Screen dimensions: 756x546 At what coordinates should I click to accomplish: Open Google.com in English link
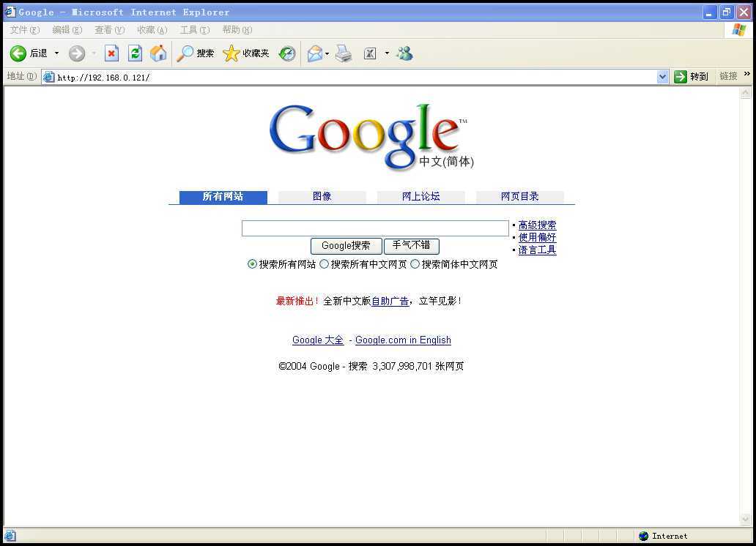(403, 340)
